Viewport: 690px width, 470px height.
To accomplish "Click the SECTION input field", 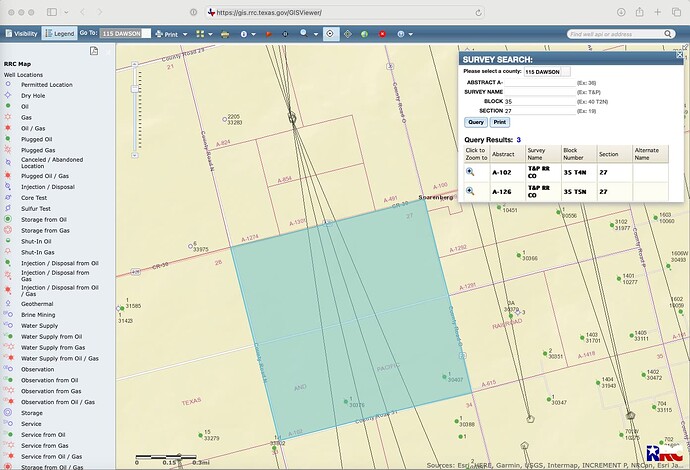I will 540,112.
